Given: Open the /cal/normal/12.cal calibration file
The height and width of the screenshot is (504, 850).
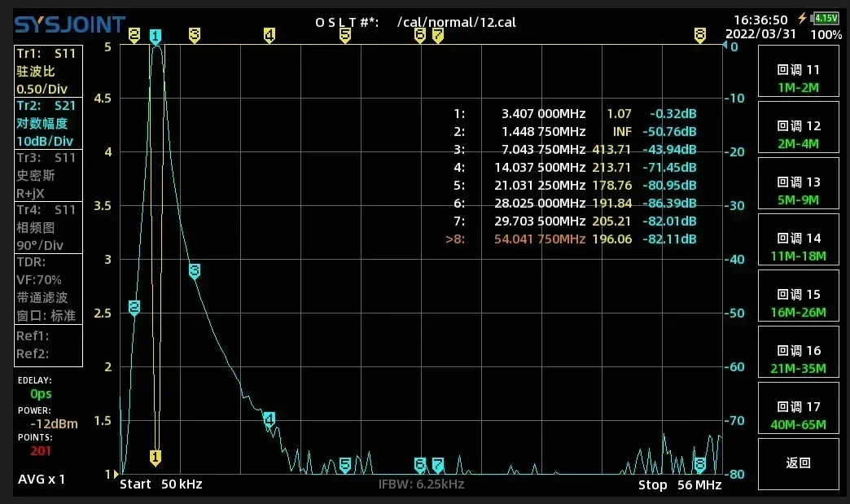Looking at the screenshot, I should click(456, 22).
